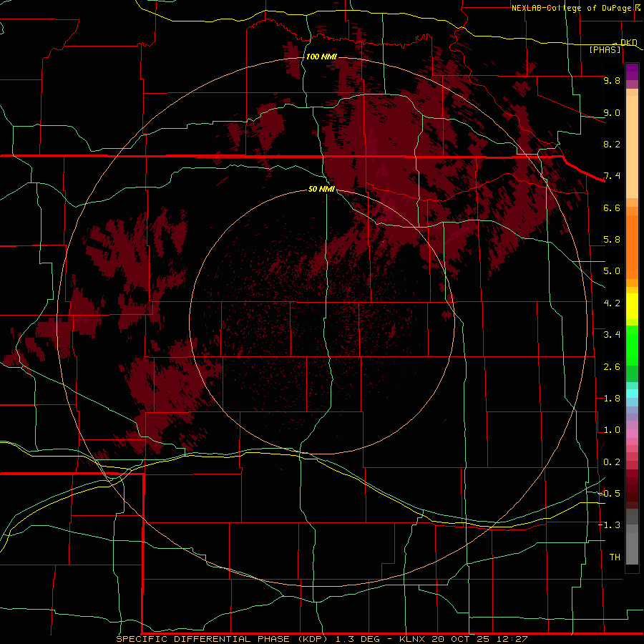Pick the bright green segment of the color bar
The image size is (644, 644).
click(632, 346)
